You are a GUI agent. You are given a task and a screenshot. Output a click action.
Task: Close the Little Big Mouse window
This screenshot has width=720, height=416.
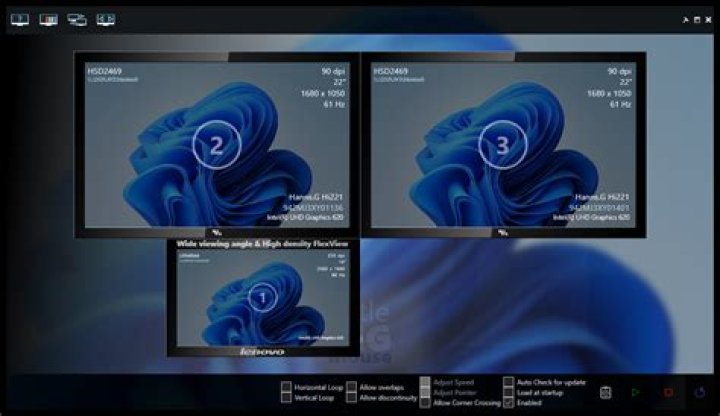709,20
